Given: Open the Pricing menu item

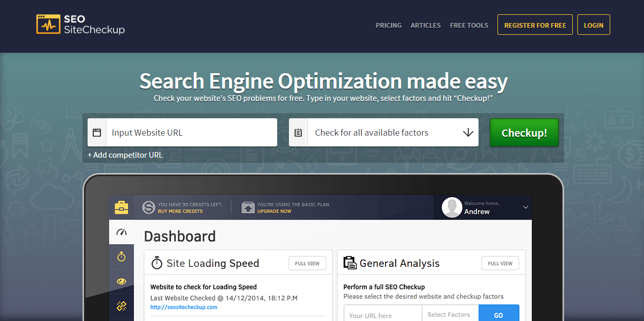Looking at the screenshot, I should tap(388, 25).
